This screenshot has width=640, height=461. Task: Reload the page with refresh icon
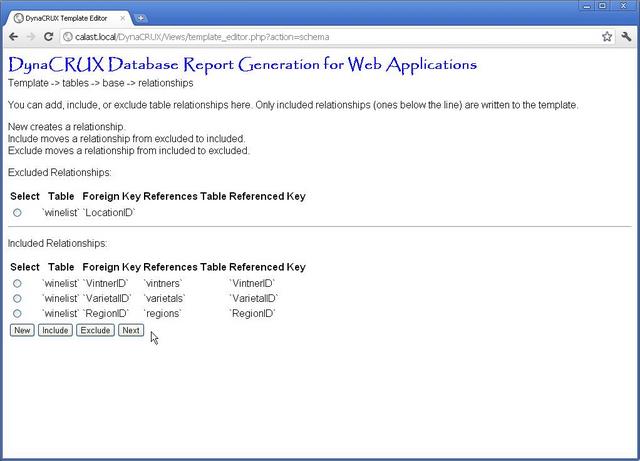49,37
